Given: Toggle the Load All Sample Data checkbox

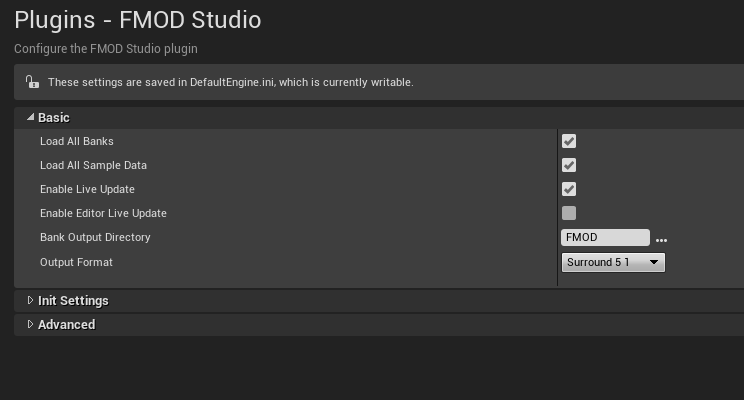Looking at the screenshot, I should click(569, 165).
